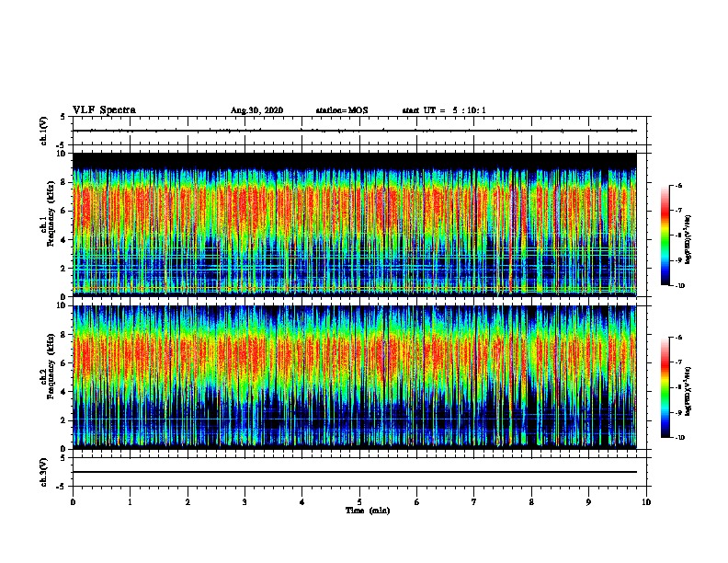Click the '2' frequency tick of ch.1
This screenshot has width=728, height=563.
coord(64,268)
